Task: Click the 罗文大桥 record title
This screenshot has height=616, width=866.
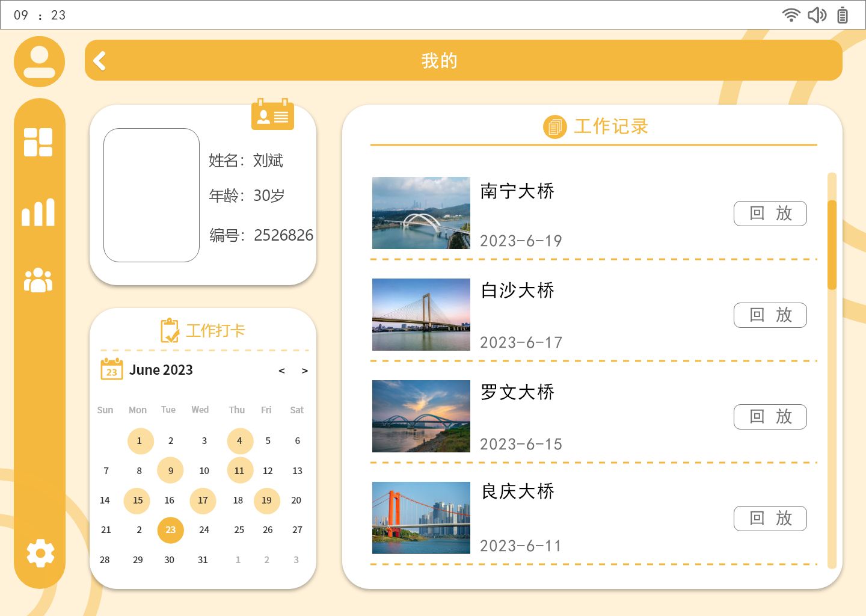Action: tap(517, 392)
